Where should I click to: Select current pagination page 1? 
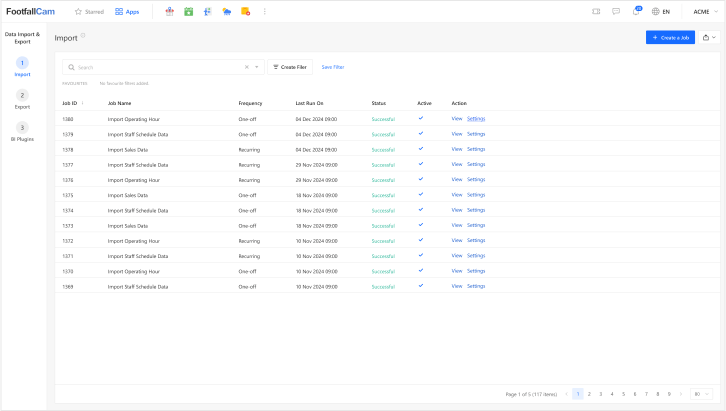pos(577,394)
